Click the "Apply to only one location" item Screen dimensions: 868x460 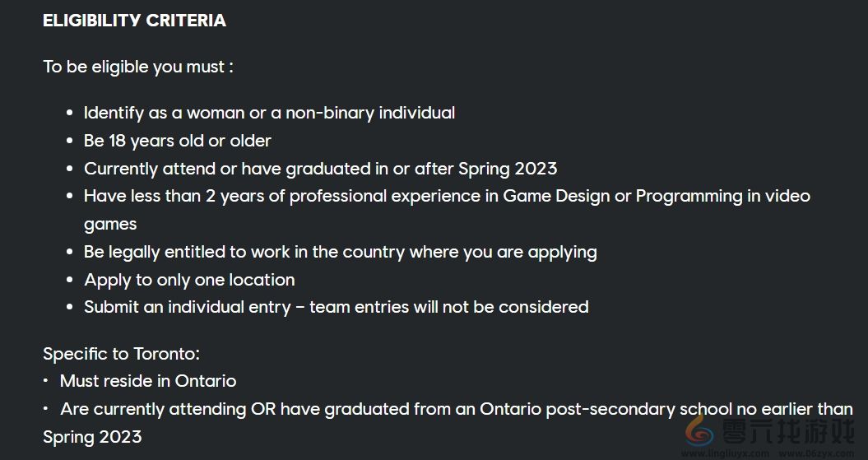point(189,280)
